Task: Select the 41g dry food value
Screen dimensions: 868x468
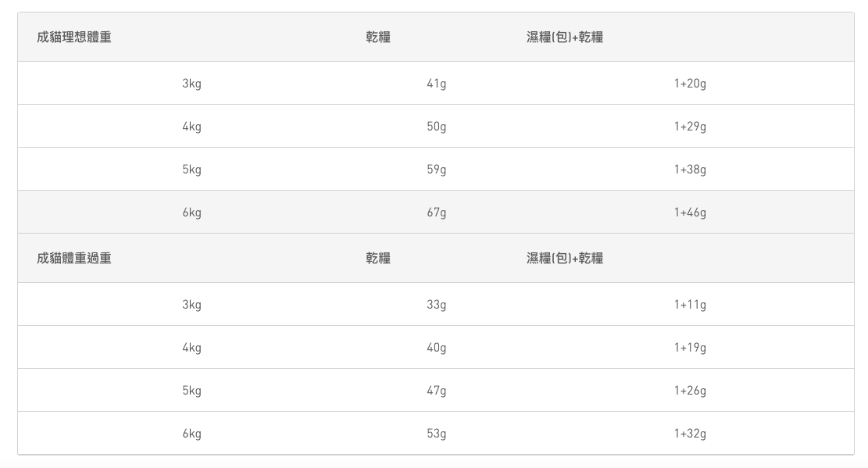Action: pyautogui.click(x=437, y=84)
